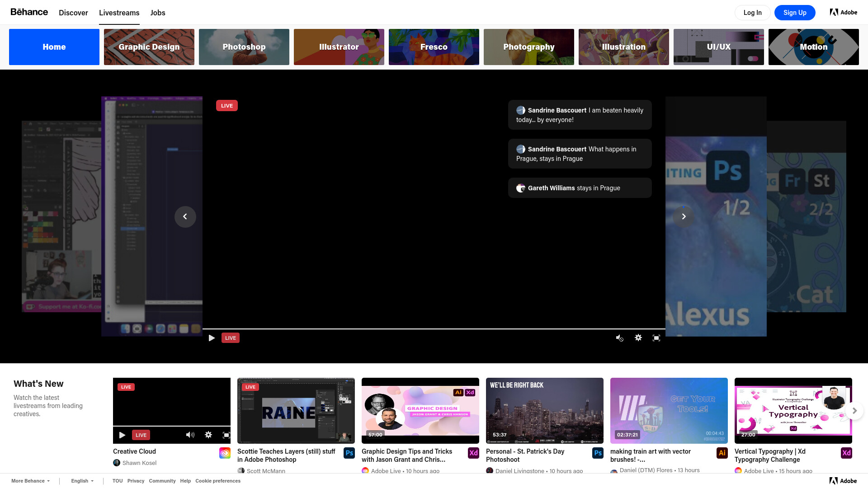Image resolution: width=868 pixels, height=488 pixels.
Task: Play the Creative Cloud mini player
Action: [x=122, y=435]
